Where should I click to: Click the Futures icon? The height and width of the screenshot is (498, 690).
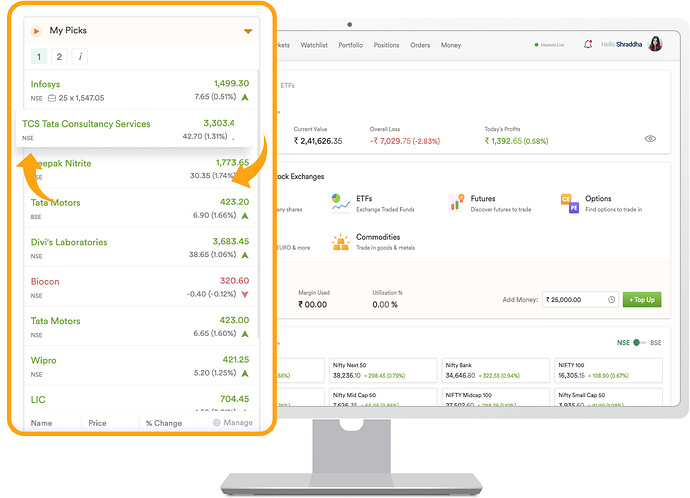point(456,203)
